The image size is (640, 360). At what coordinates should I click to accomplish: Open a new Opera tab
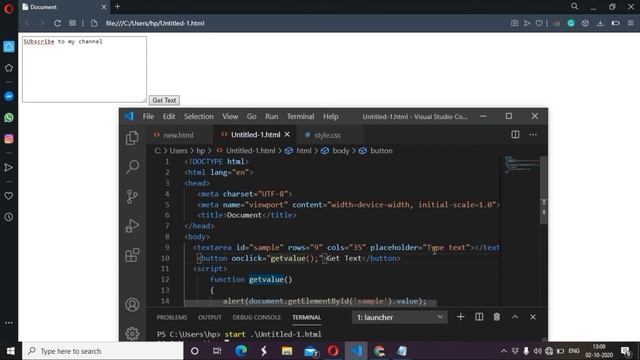click(118, 7)
